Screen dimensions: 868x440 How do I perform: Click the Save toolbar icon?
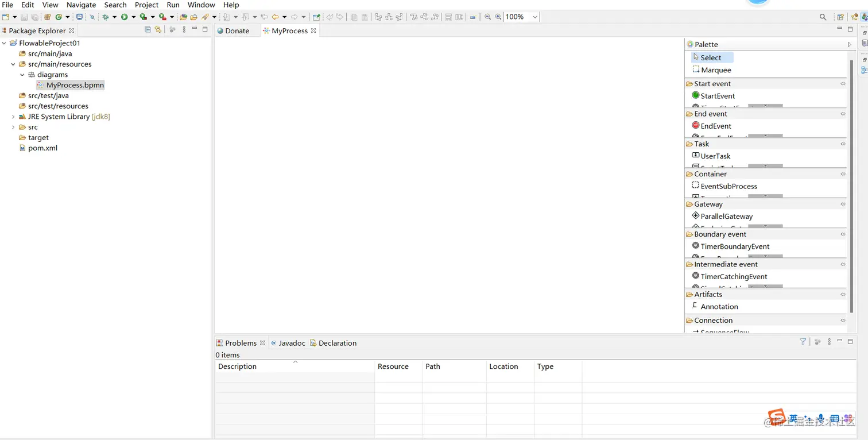(x=25, y=17)
